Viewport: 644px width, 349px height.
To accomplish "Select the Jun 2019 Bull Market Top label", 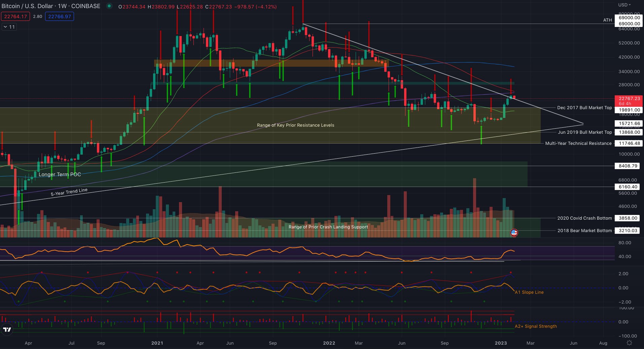I will (585, 132).
